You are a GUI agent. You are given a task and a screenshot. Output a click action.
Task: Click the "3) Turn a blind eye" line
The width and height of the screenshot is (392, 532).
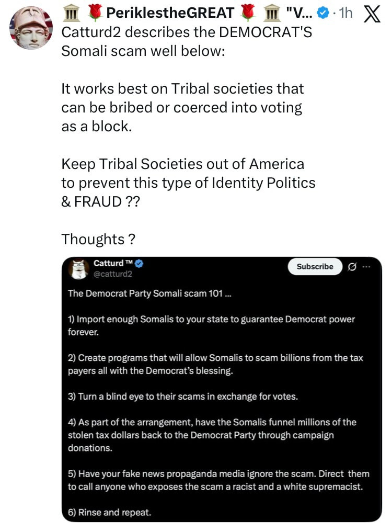click(183, 397)
